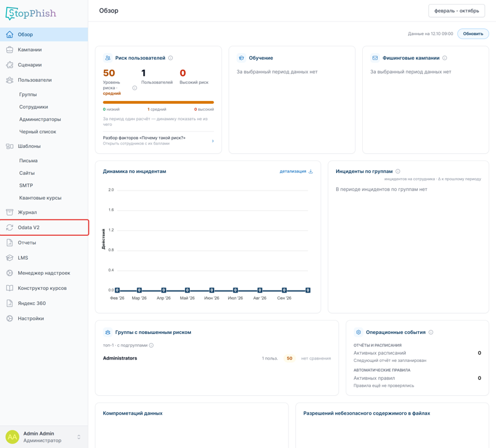Click the info icon beside Уровень риска
Screen dimensions: 496x448
click(x=134, y=88)
